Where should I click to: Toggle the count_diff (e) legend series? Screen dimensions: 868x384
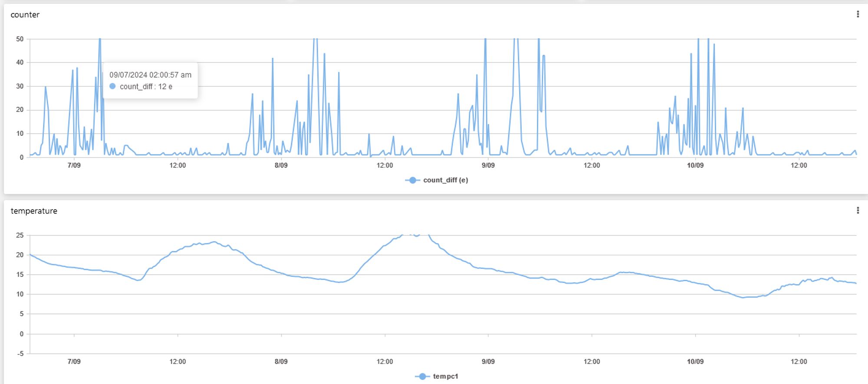coord(437,180)
